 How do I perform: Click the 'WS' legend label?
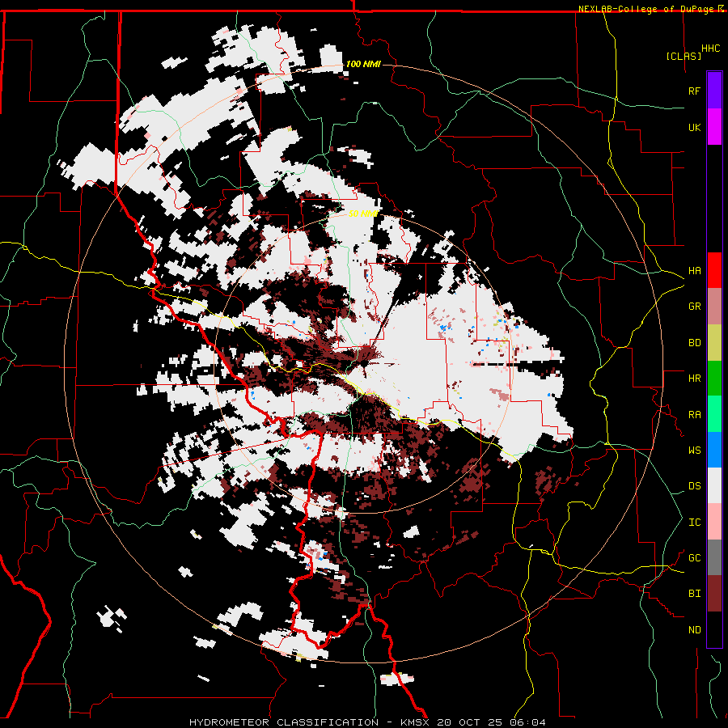694,451
